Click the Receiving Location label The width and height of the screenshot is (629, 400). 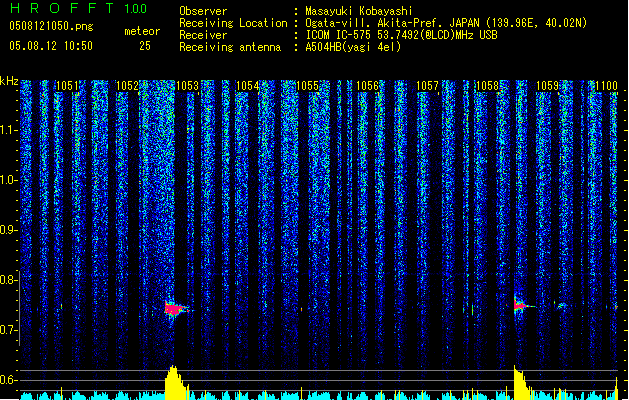[x=233, y=23]
